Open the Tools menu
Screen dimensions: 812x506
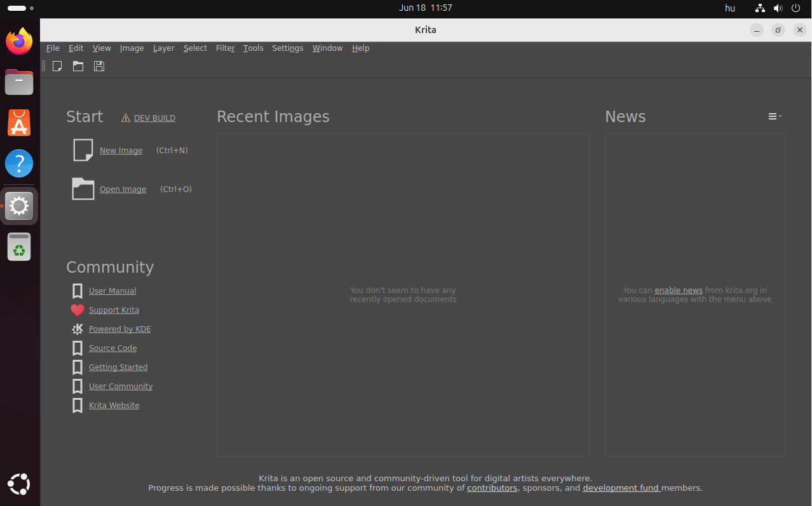pyautogui.click(x=254, y=48)
